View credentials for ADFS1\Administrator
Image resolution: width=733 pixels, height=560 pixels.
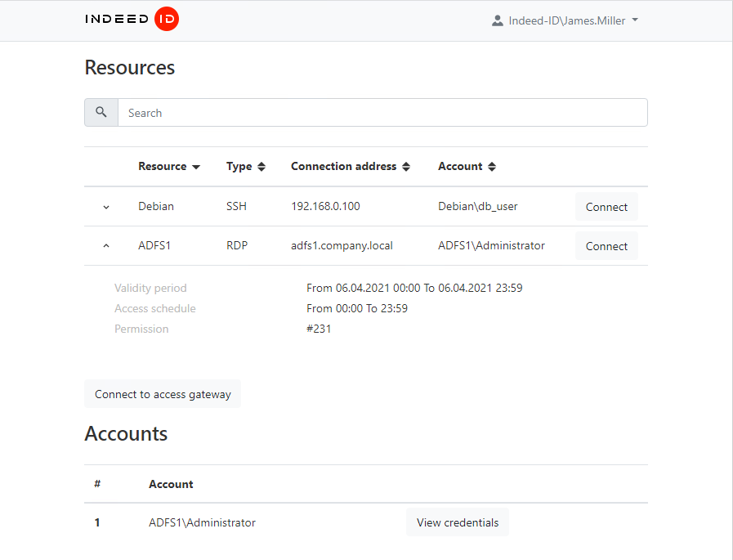coord(457,522)
